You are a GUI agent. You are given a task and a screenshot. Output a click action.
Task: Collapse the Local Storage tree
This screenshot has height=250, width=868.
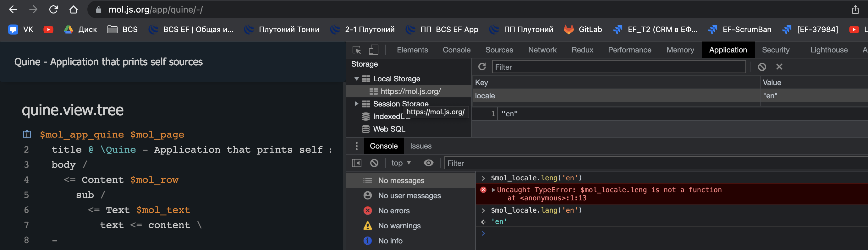356,79
